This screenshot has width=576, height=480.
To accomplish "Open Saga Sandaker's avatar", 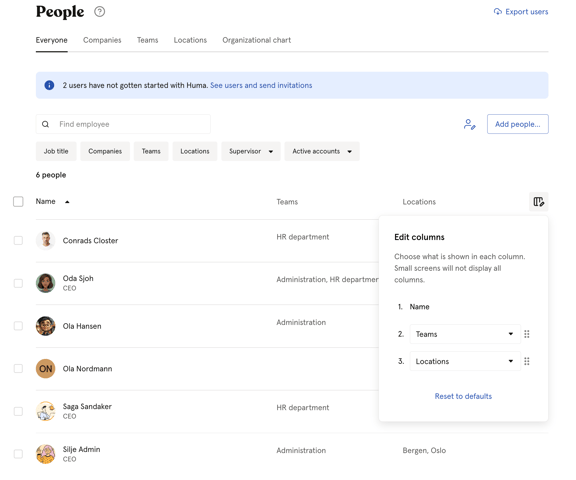I will pyautogui.click(x=46, y=411).
